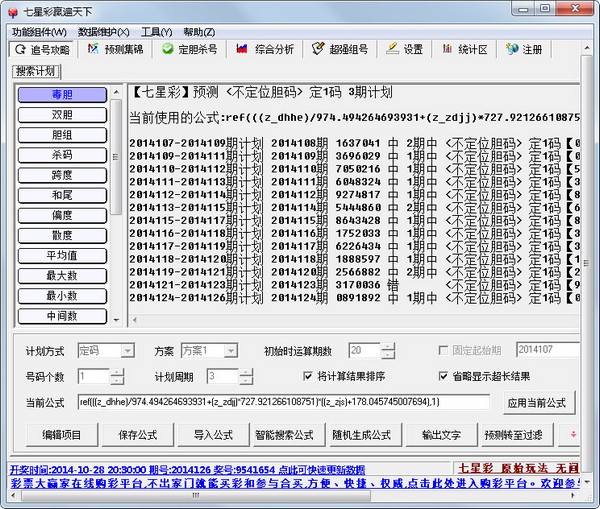
Task: Increase 号码个数 value
Action: [117, 373]
